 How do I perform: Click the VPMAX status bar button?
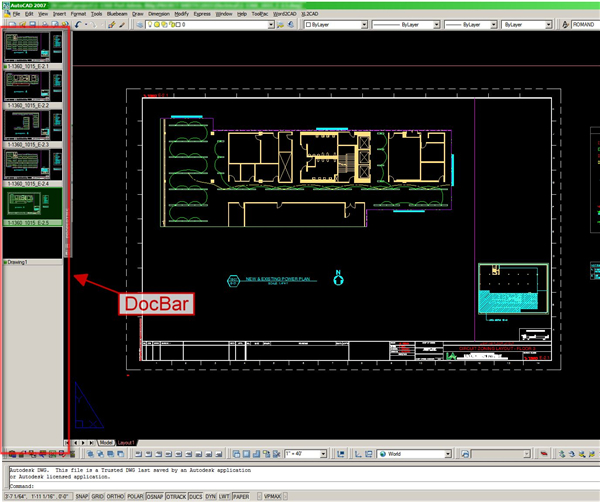272,496
